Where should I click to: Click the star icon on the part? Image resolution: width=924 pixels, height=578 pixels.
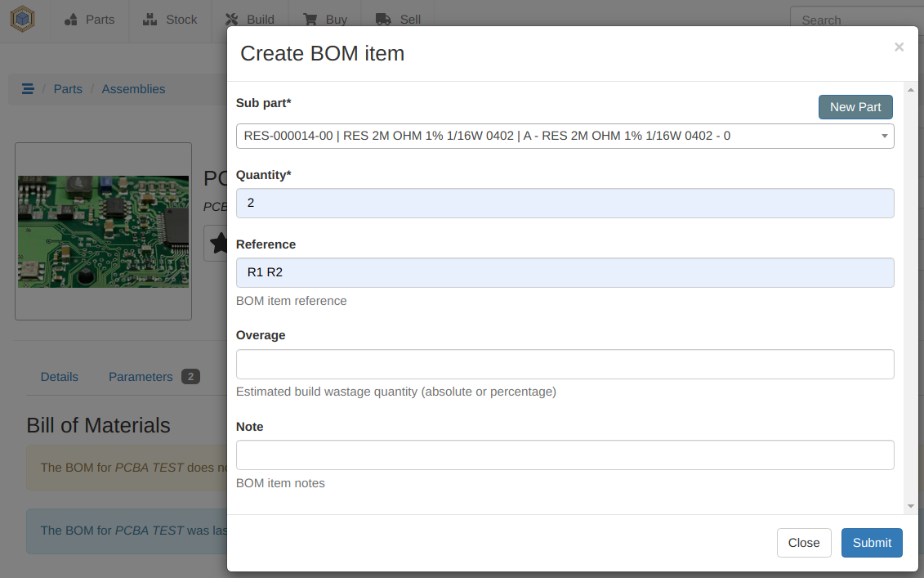point(217,243)
